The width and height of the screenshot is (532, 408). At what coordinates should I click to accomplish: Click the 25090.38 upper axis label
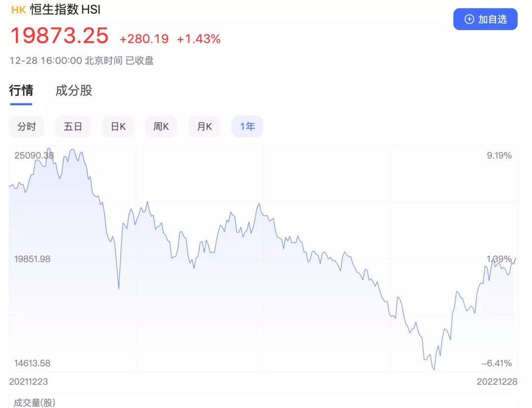tap(34, 156)
